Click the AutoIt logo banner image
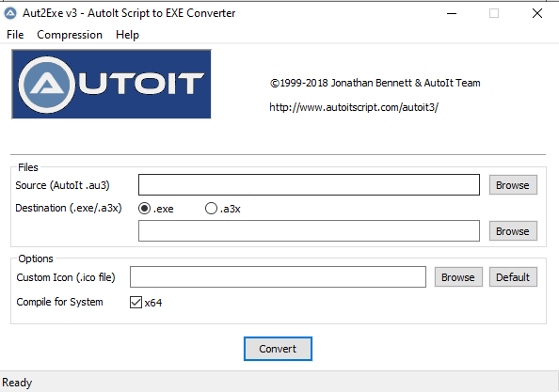This screenshot has height=392, width=559. click(x=111, y=84)
